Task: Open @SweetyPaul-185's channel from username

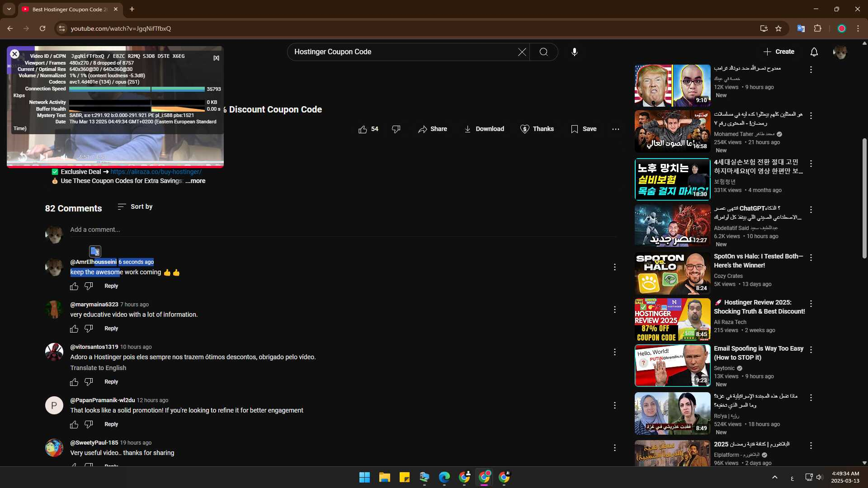Action: [x=94, y=443]
